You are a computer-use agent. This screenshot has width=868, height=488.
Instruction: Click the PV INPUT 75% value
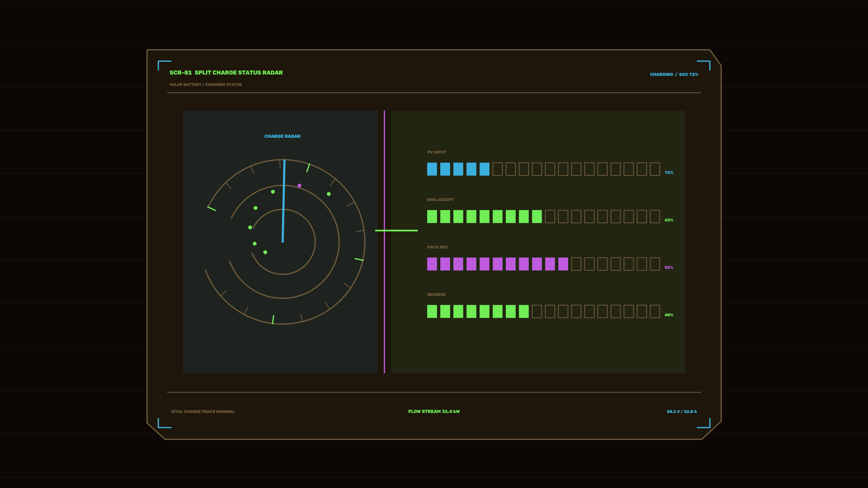point(669,172)
